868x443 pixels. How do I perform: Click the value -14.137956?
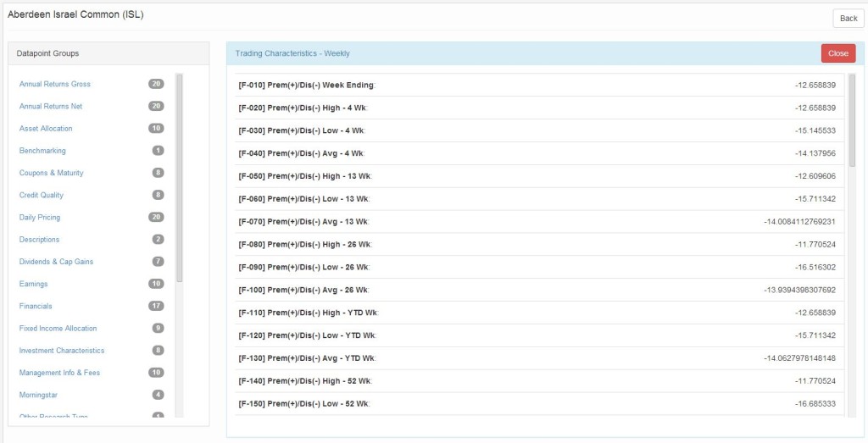[x=815, y=153]
